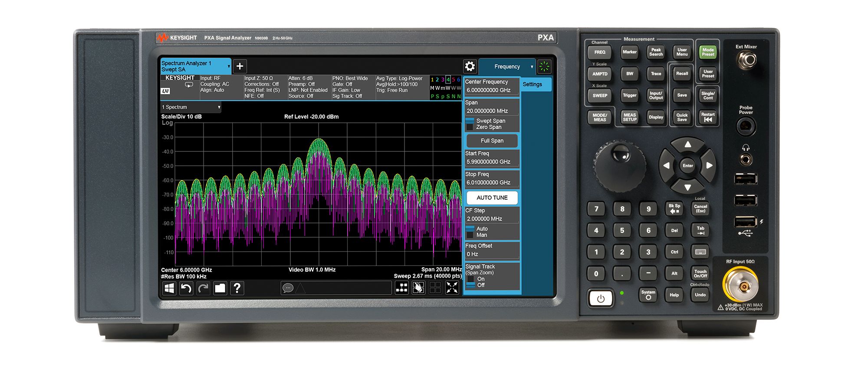Select the Settings tab
The image size is (868, 367).
coord(532,85)
